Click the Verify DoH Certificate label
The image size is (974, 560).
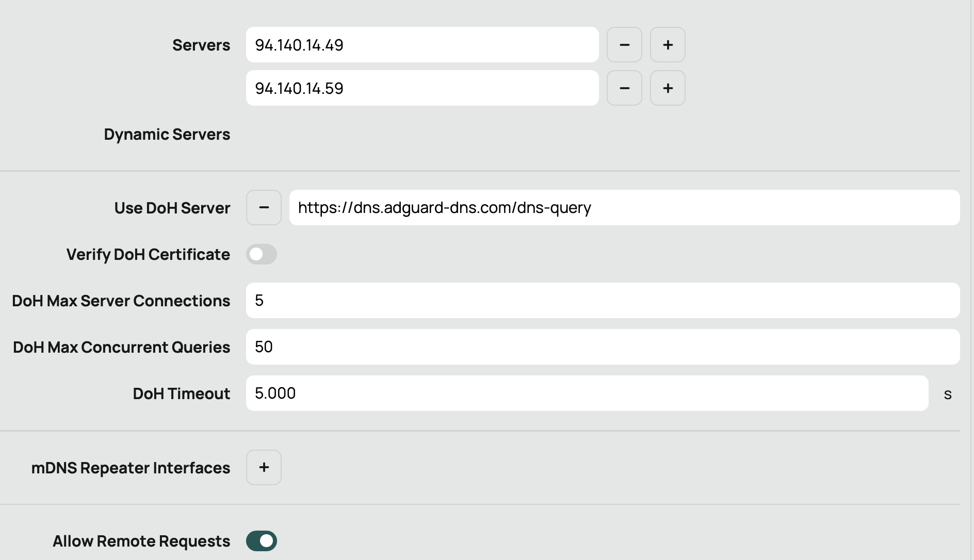(148, 255)
